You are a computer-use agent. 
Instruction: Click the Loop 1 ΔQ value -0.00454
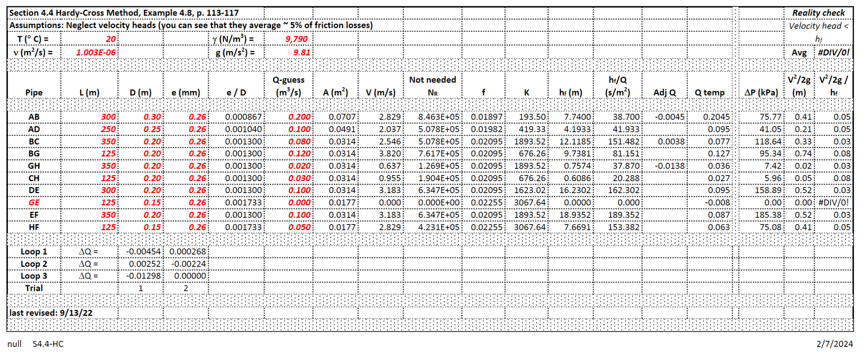[143, 252]
